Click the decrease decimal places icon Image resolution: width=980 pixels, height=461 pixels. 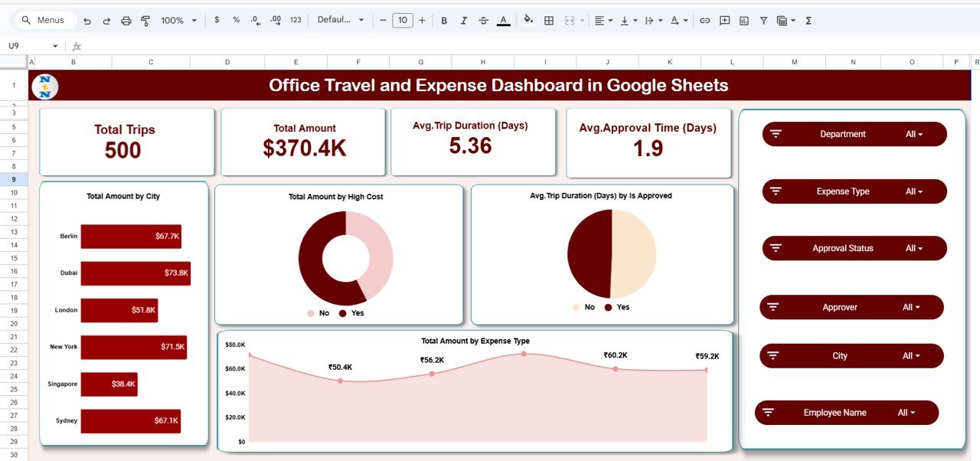click(254, 20)
